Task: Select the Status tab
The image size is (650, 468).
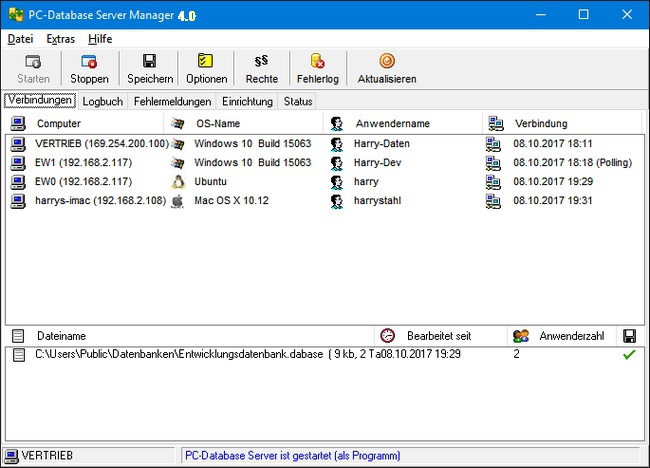Action: pos(298,101)
